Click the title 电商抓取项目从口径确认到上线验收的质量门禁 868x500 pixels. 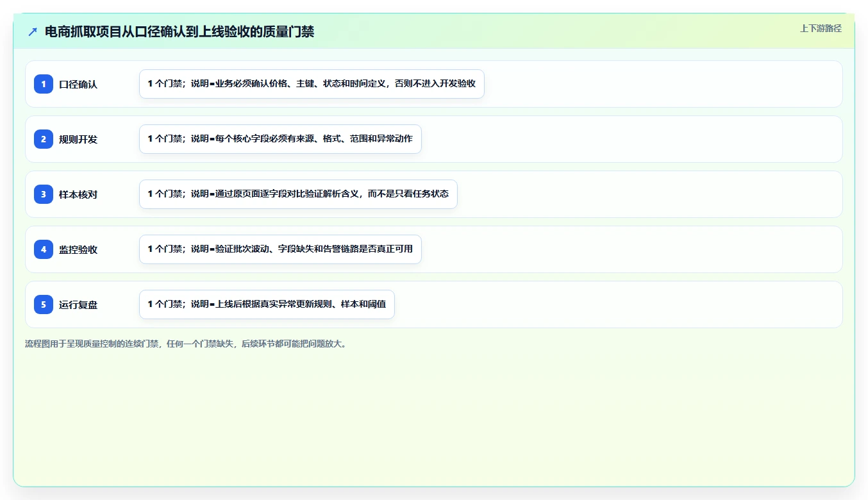pos(179,31)
